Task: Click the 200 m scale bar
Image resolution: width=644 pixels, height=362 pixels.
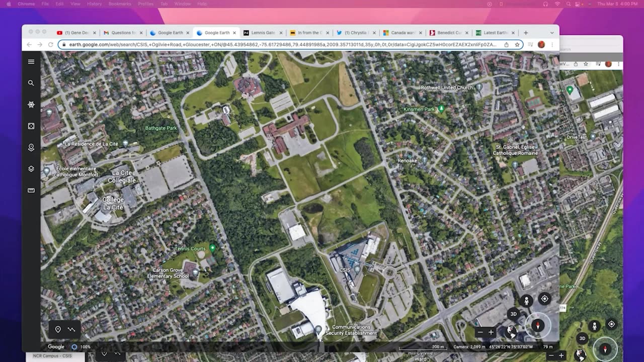Action: (423, 347)
